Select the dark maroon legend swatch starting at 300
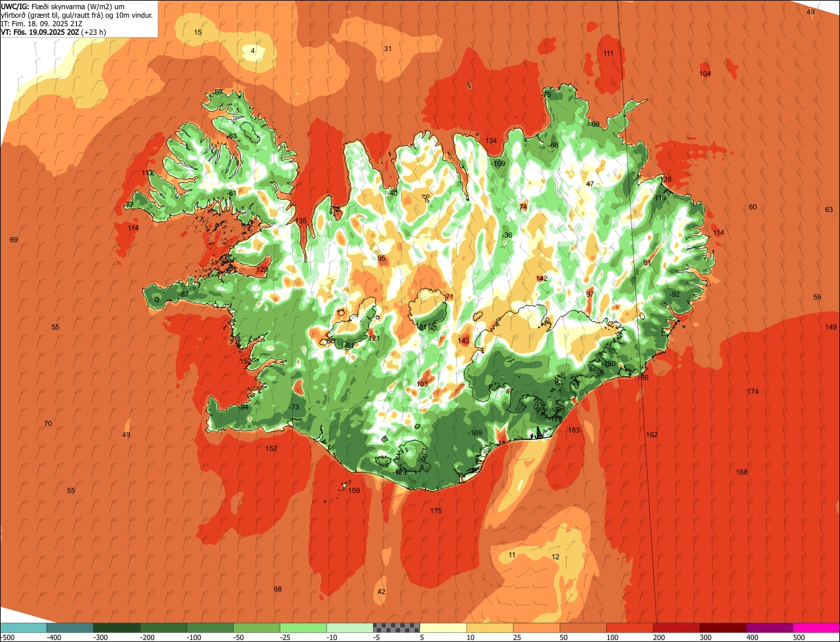840x642 pixels. 723,628
